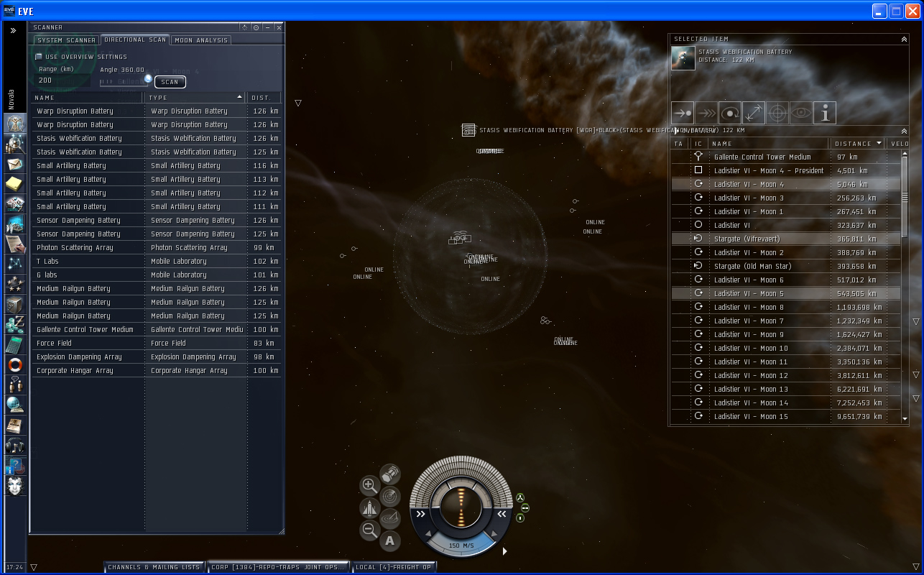Adjust the scan angle slider handle

click(x=148, y=78)
